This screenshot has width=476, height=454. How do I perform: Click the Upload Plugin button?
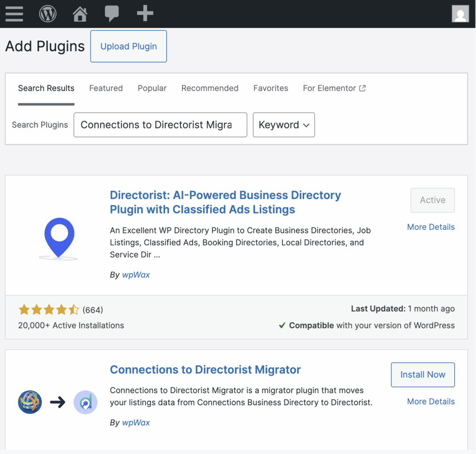[x=128, y=46]
